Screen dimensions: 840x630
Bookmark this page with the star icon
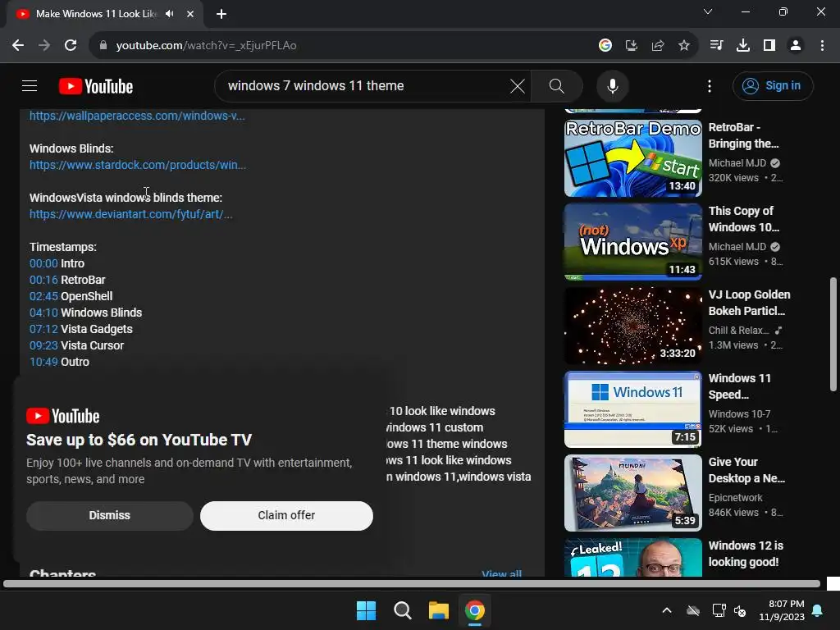pos(684,46)
